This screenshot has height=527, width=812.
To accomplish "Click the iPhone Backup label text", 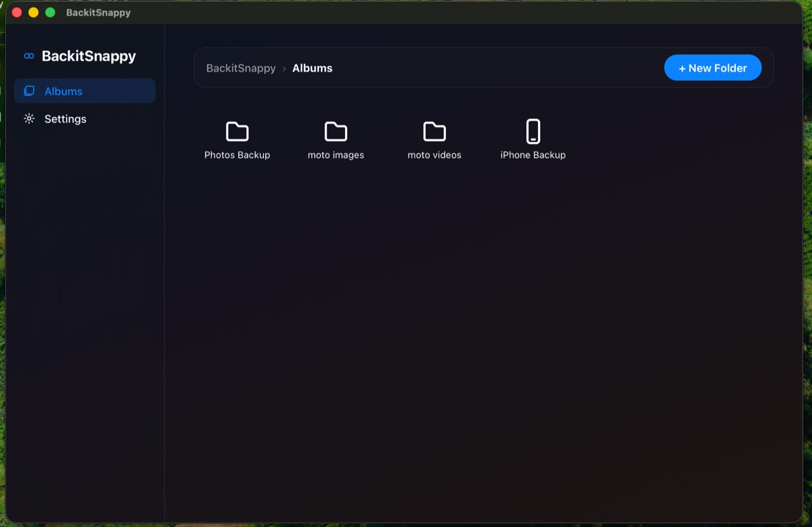I will coord(533,155).
